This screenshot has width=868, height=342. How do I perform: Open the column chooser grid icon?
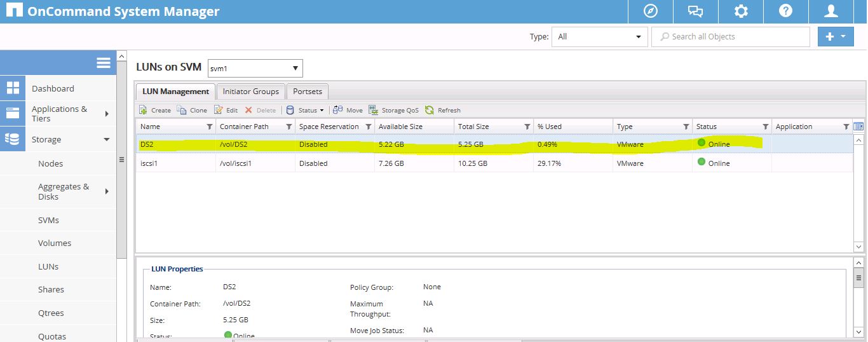click(x=858, y=127)
